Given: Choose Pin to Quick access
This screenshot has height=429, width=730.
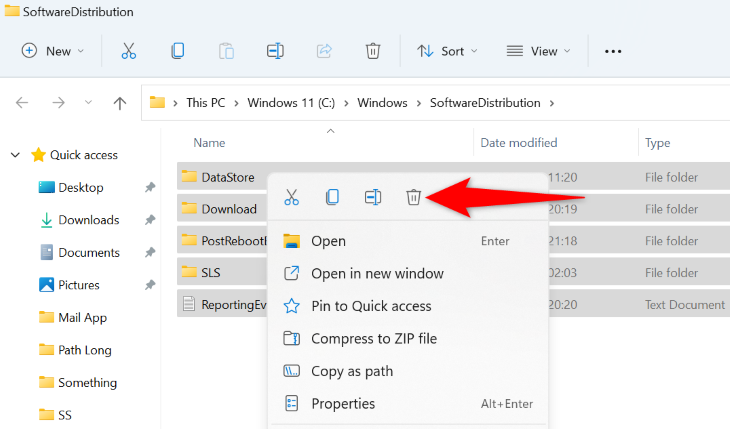Looking at the screenshot, I should pos(408,306).
